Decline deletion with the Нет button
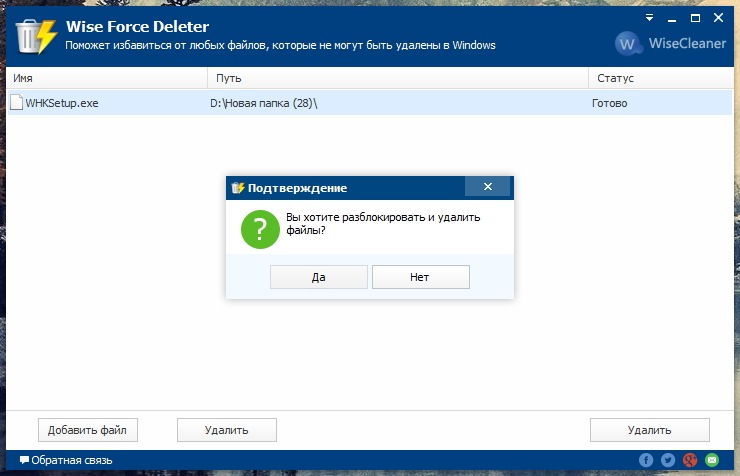 tap(420, 277)
